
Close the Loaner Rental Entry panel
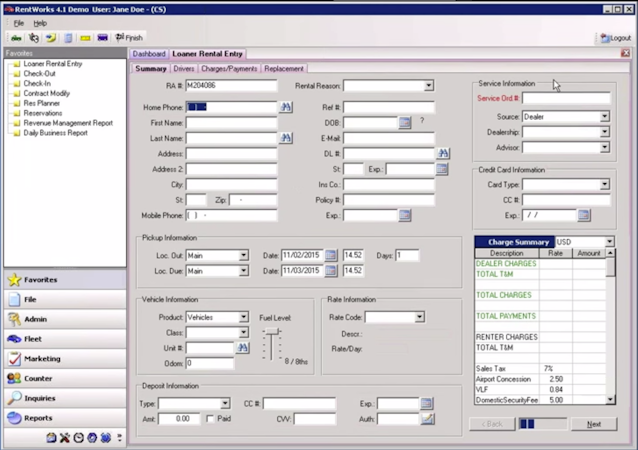pos(625,53)
